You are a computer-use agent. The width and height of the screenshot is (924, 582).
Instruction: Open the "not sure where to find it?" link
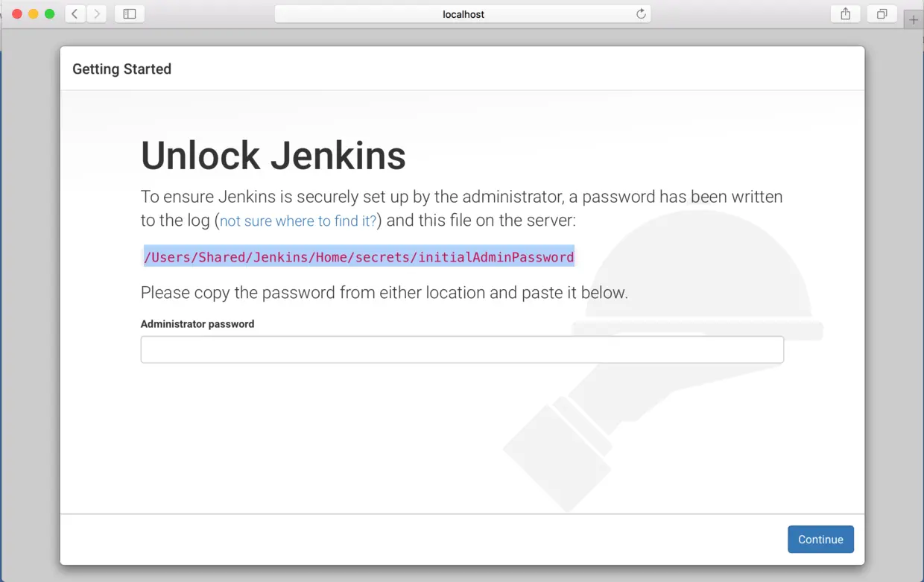[298, 221]
